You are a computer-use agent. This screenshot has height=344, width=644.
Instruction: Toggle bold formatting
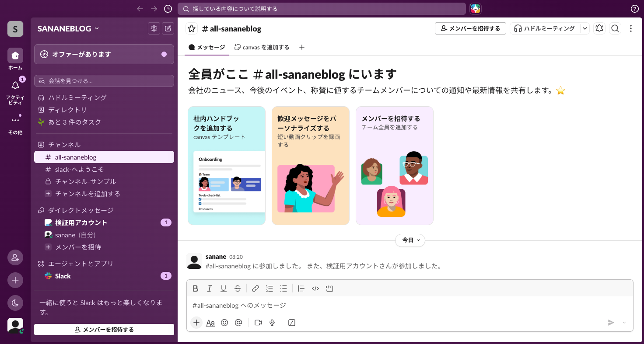pyautogui.click(x=196, y=288)
